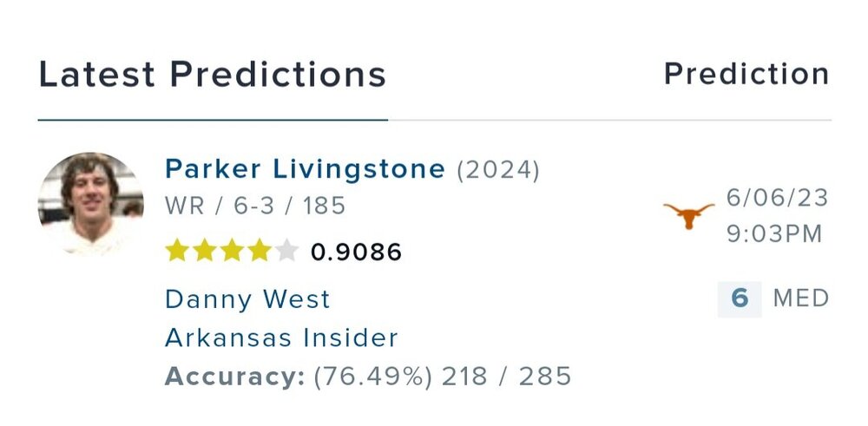Click the third yellow rating star

click(x=232, y=252)
